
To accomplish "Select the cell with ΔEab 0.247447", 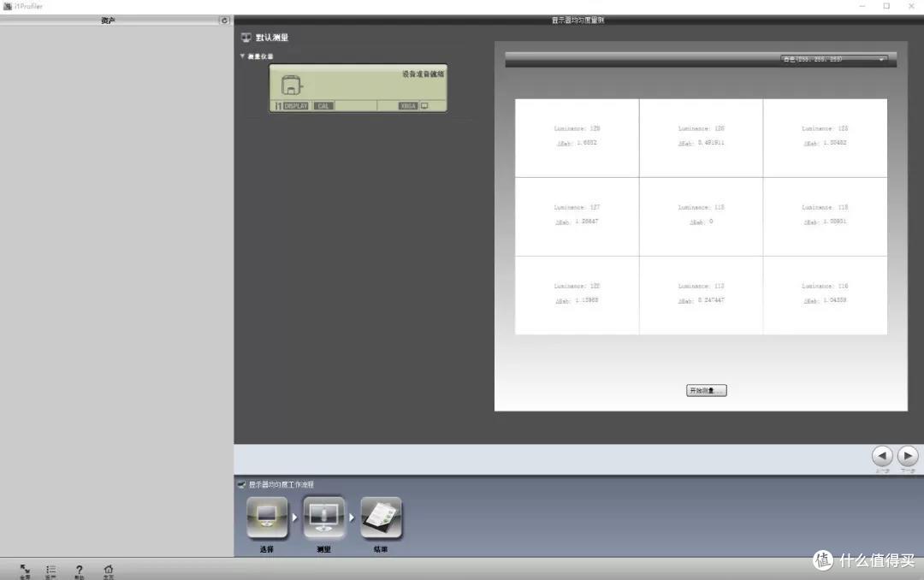I will [x=702, y=295].
